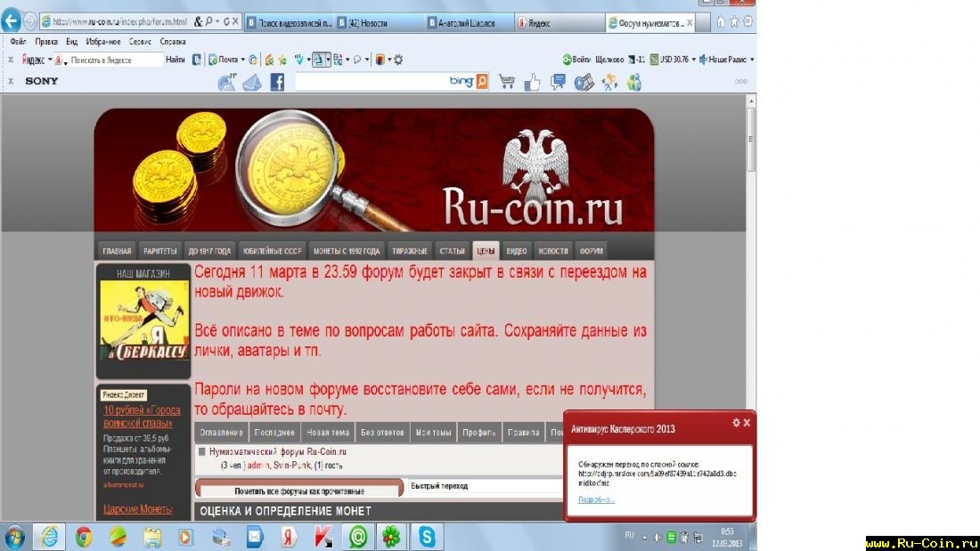The image size is (980, 551).
Task: Expand the Яндекс toolbar logo dropdown
Action: pyautogui.click(x=50, y=60)
